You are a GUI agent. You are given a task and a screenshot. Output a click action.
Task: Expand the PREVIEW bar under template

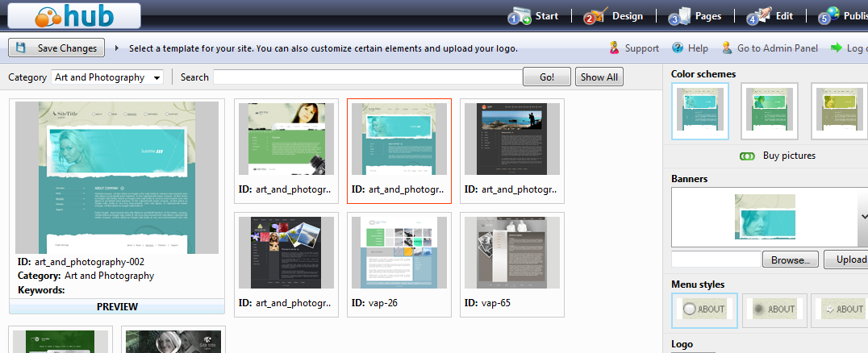(116, 306)
